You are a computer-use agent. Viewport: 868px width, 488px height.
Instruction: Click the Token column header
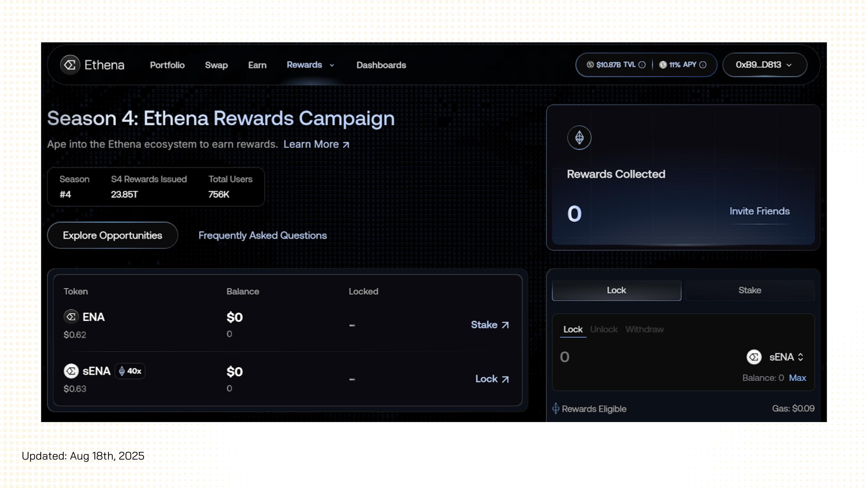pyautogui.click(x=75, y=292)
